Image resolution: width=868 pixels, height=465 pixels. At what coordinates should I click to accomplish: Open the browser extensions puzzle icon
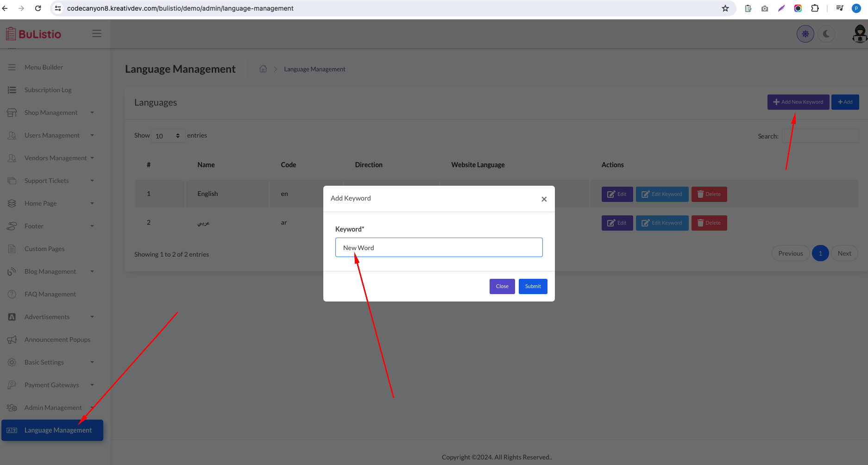(815, 8)
